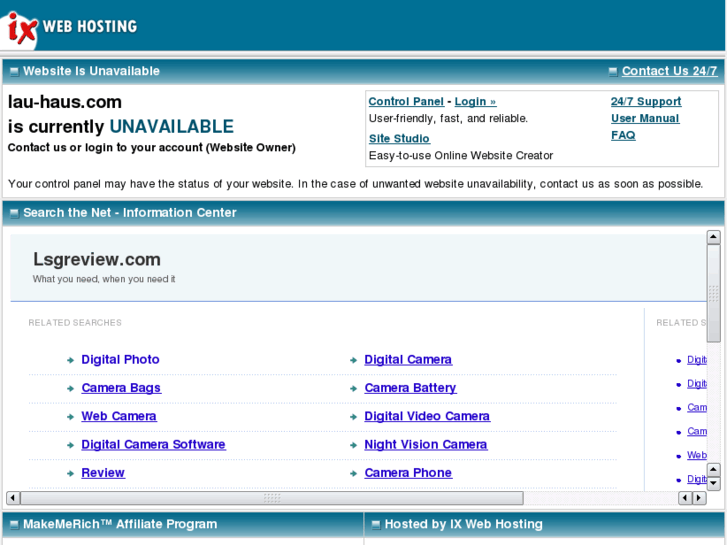Open 24/7 Support link
The width and height of the screenshot is (727, 545).
click(x=646, y=102)
